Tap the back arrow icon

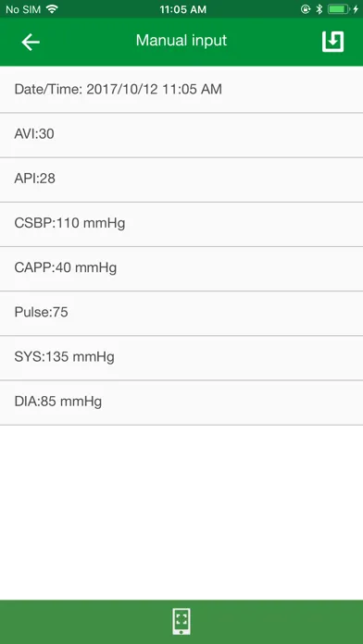31,42
